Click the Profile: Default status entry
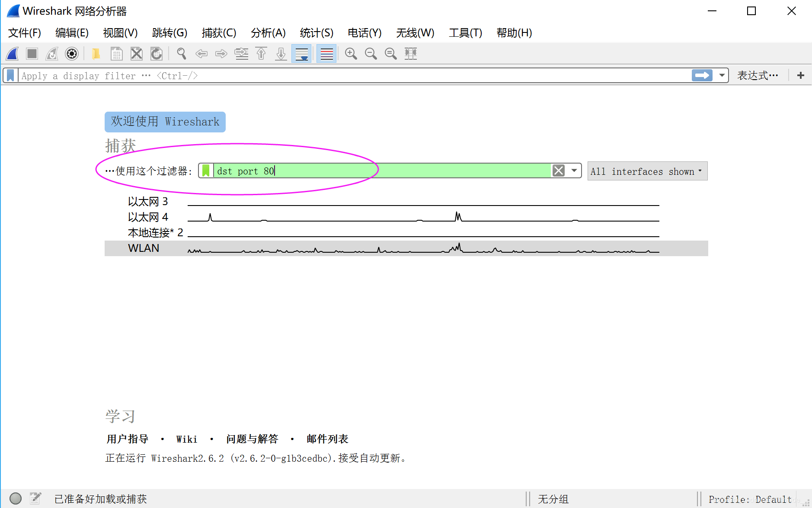Image resolution: width=812 pixels, height=508 pixels. 750,499
